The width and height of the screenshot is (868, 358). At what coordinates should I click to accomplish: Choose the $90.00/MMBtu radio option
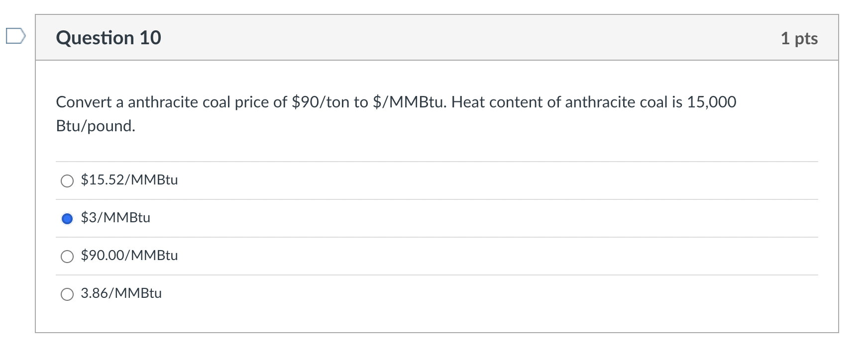click(x=67, y=257)
